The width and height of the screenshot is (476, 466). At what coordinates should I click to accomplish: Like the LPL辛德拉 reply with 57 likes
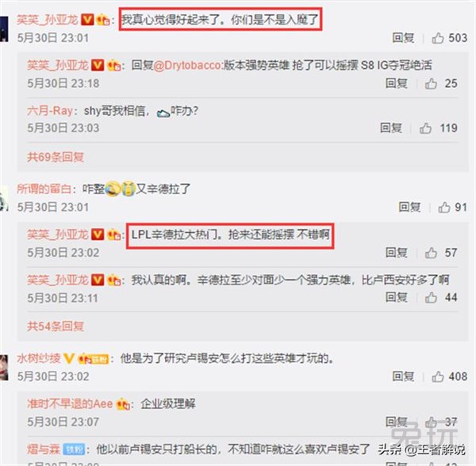[x=431, y=253]
